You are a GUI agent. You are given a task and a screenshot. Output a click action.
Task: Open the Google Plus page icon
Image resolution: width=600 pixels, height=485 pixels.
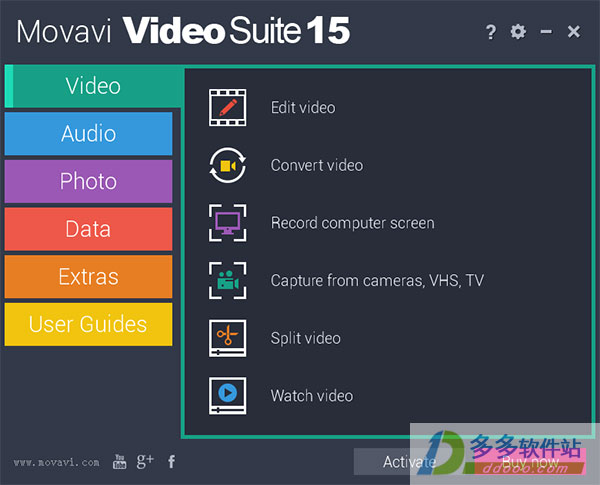coord(145,461)
